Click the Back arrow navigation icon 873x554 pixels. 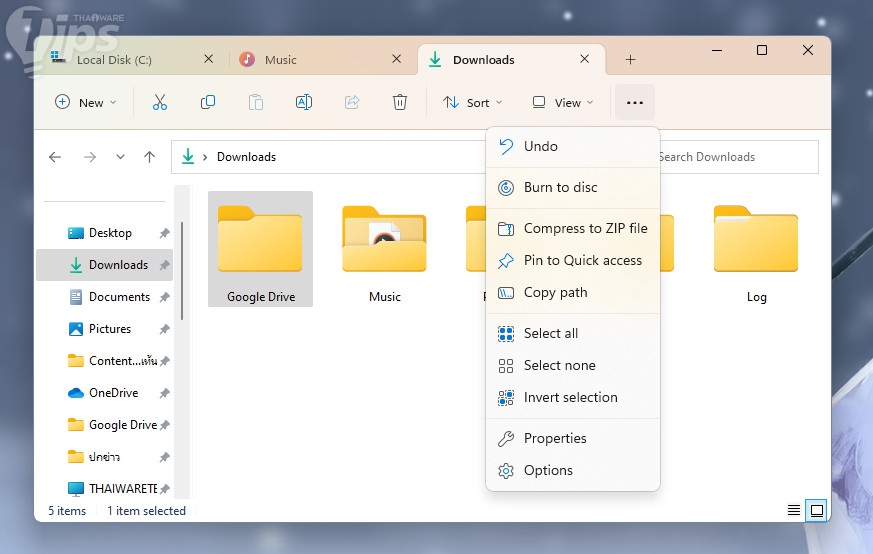tap(55, 157)
